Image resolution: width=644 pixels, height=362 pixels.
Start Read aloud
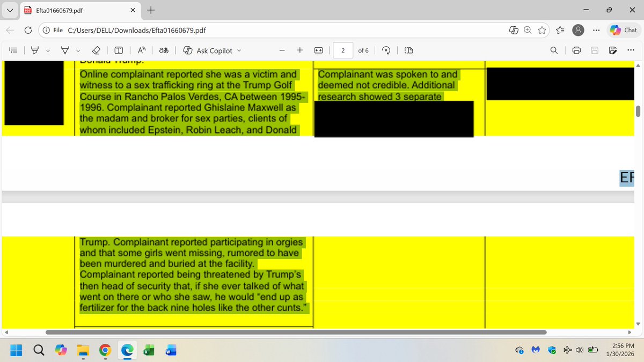[142, 50]
